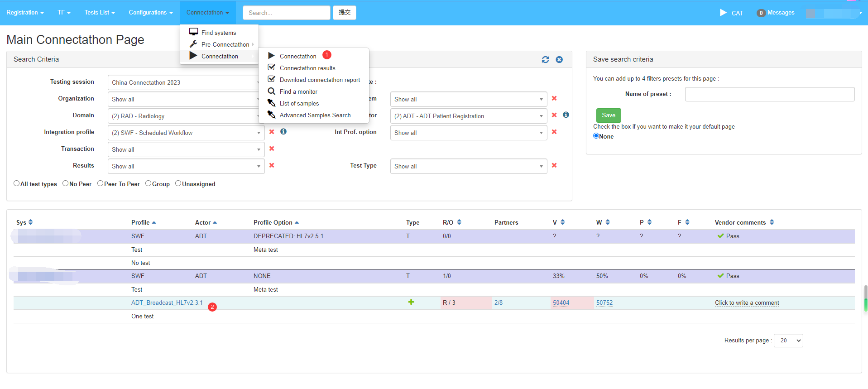Refresh the search criteria results
The image size is (868, 389).
click(x=545, y=60)
